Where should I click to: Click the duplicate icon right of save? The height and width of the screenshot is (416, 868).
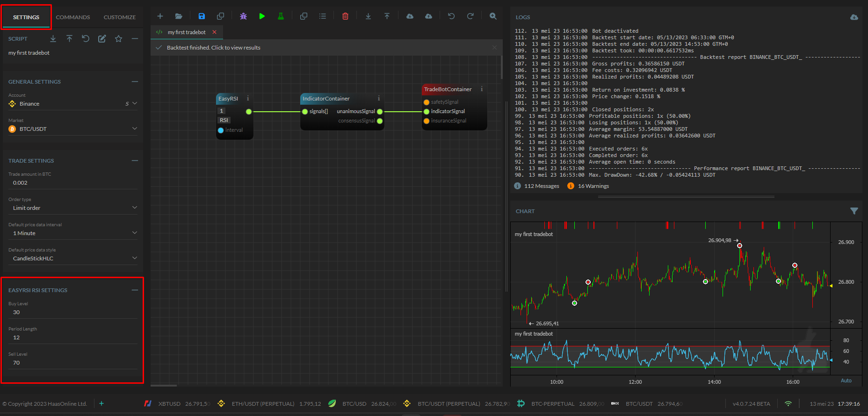221,16
